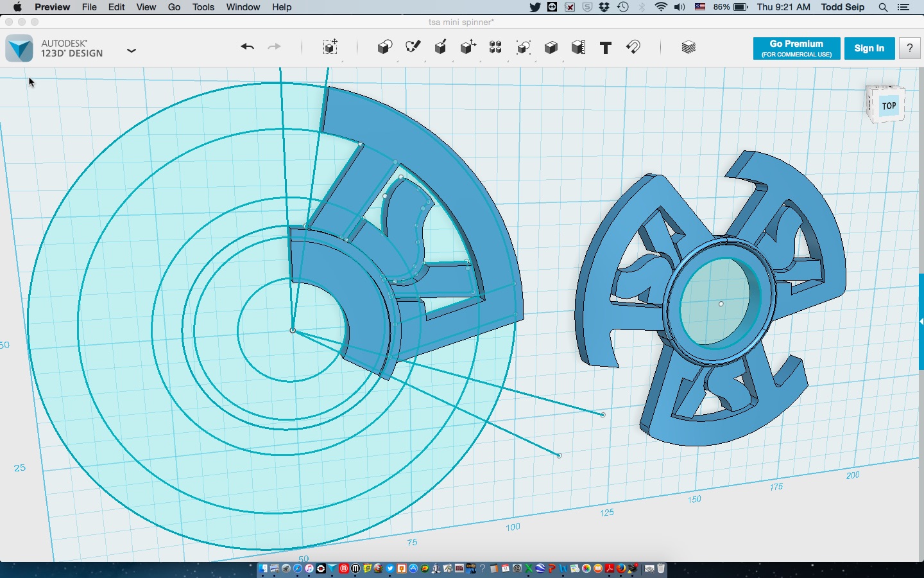Select the Transform tool
The width and height of the screenshot is (924, 578).
pos(330,47)
